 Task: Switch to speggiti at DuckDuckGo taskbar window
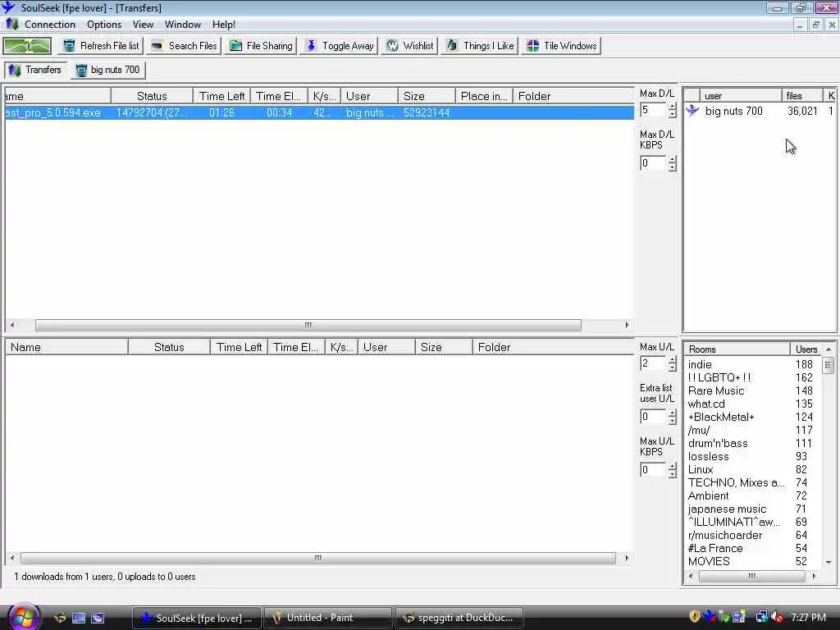pyautogui.click(x=459, y=618)
